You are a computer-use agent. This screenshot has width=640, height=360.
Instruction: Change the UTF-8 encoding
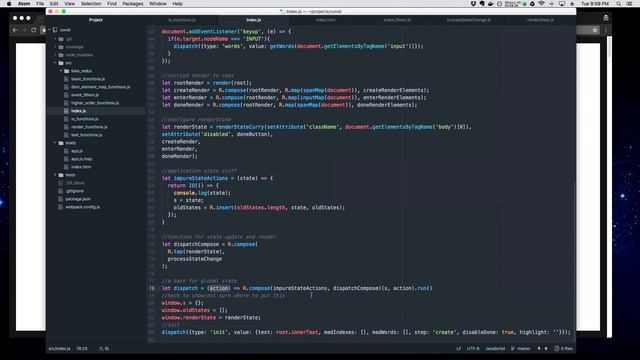(x=473, y=349)
